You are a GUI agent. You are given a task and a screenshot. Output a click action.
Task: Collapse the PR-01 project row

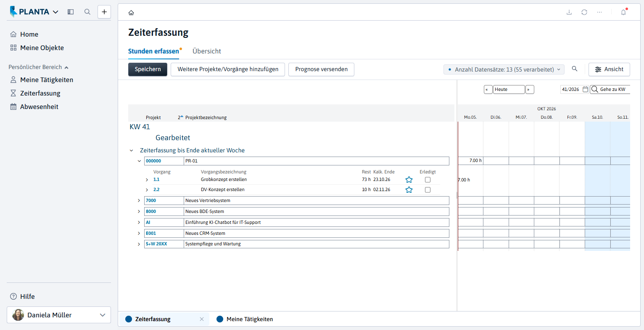139,161
